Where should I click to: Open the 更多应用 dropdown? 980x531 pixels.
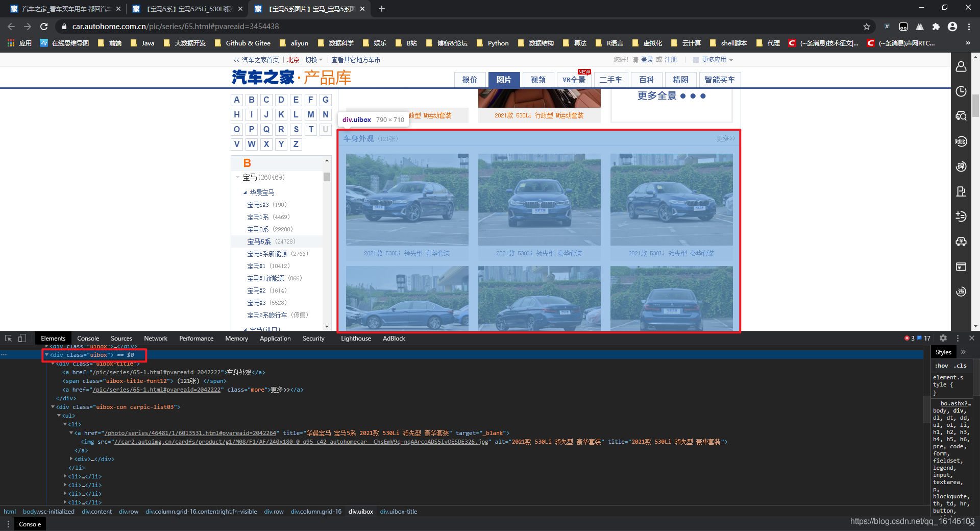713,60
